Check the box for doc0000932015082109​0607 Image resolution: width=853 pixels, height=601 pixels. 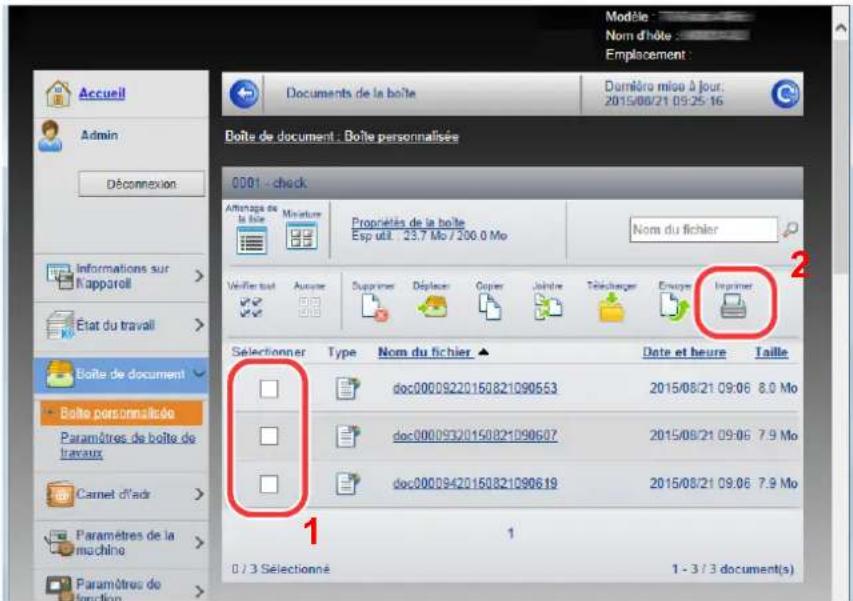[x=269, y=436]
